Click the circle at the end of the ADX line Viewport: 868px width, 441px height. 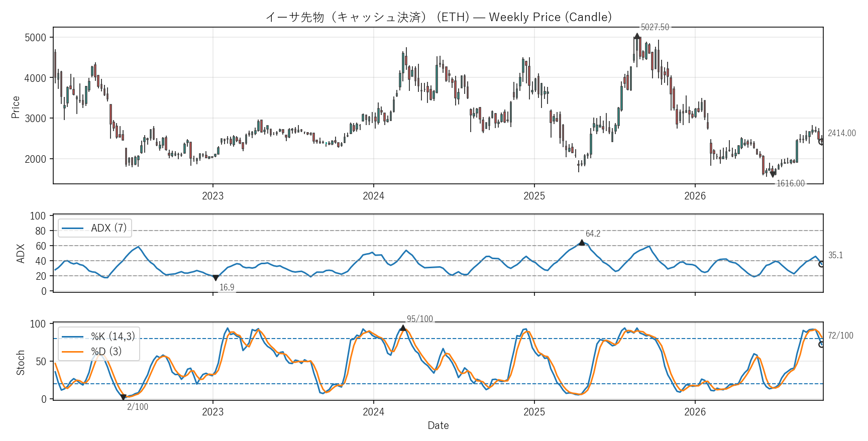(822, 264)
